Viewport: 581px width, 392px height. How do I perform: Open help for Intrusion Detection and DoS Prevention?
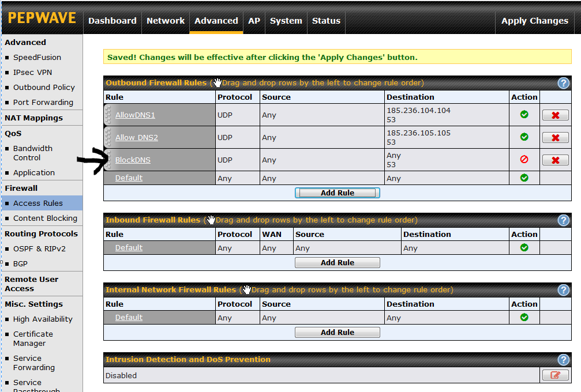(563, 360)
